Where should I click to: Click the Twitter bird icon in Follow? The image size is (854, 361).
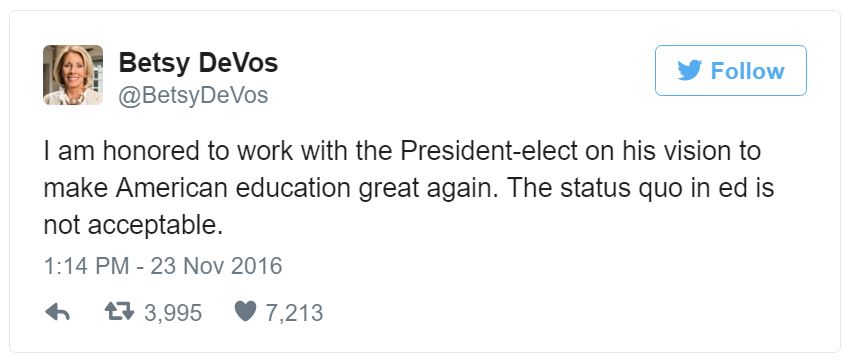pos(690,71)
